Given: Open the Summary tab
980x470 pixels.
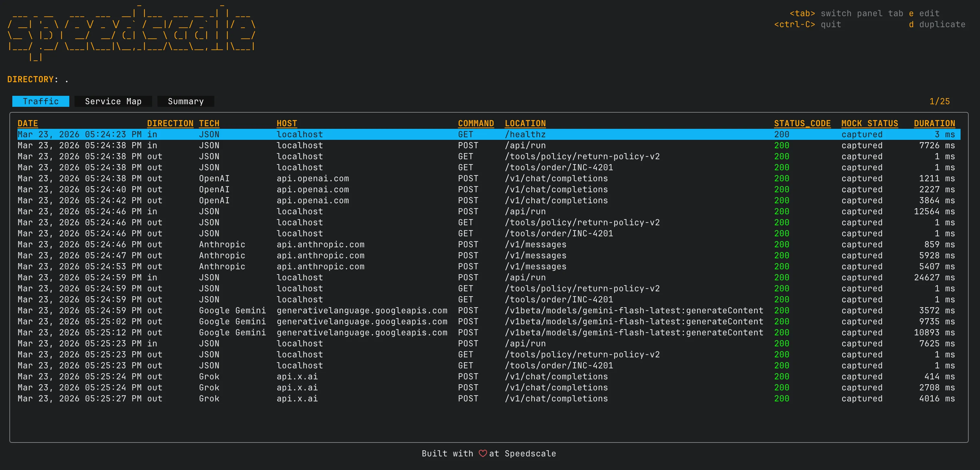Looking at the screenshot, I should 186,101.
